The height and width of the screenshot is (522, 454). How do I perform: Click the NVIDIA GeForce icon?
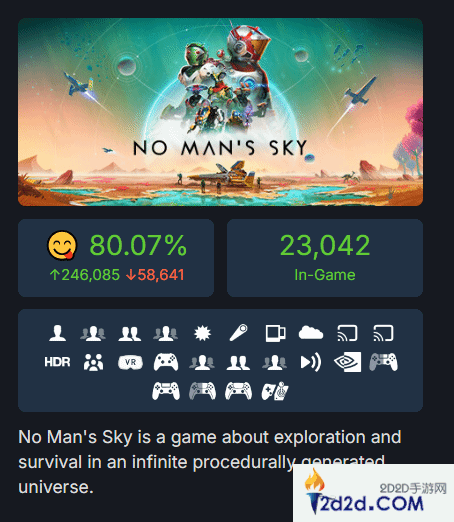point(347,362)
